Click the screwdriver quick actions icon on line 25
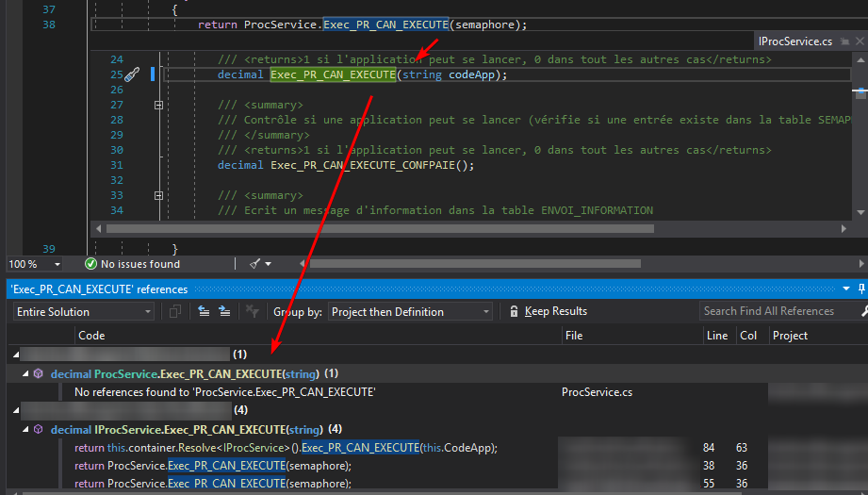The height and width of the screenshot is (495, 868). 132,74
